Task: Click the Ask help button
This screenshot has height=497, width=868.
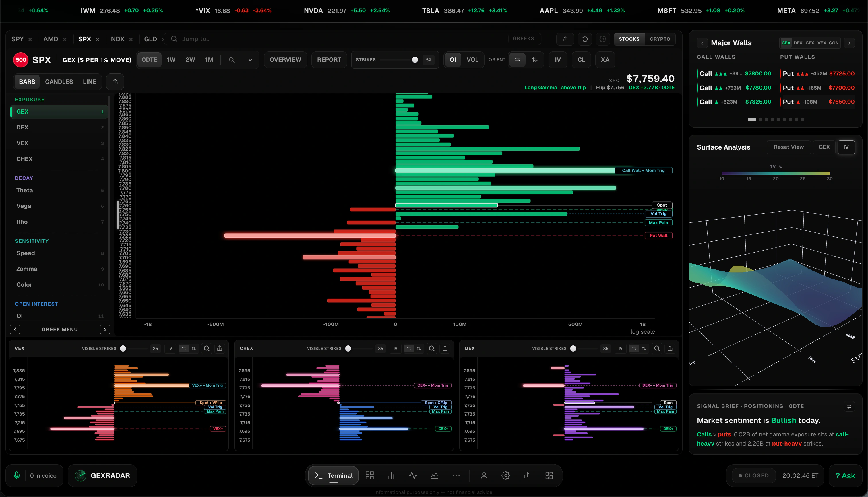Action: point(845,475)
